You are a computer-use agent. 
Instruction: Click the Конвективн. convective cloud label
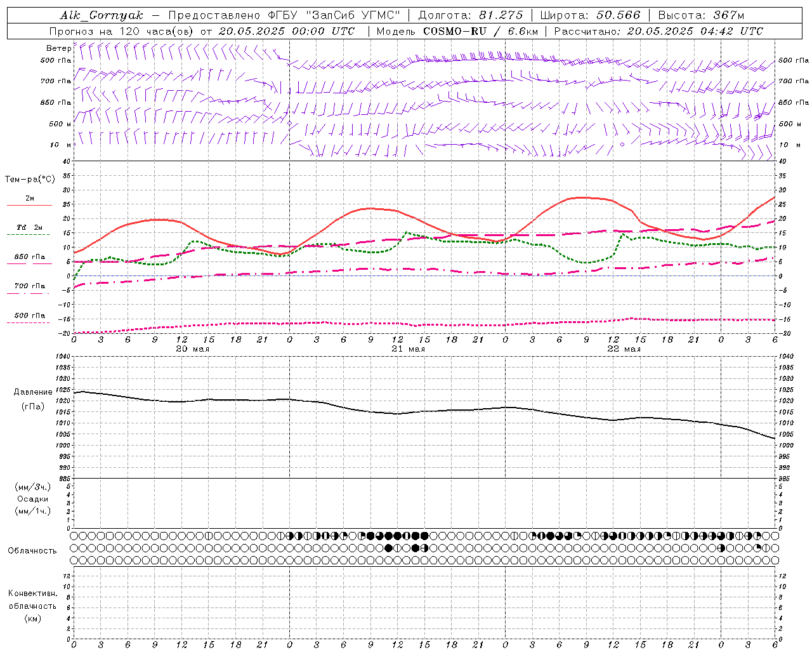pyautogui.click(x=32, y=594)
